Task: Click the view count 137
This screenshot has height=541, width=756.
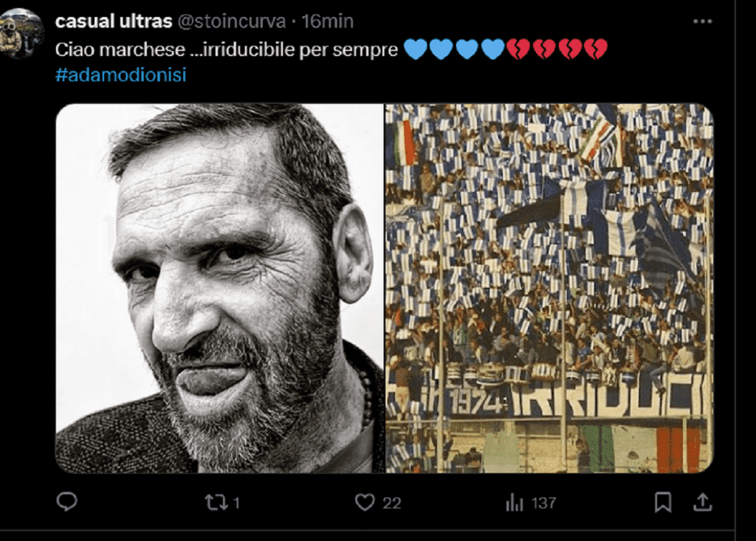Action: pos(544,503)
